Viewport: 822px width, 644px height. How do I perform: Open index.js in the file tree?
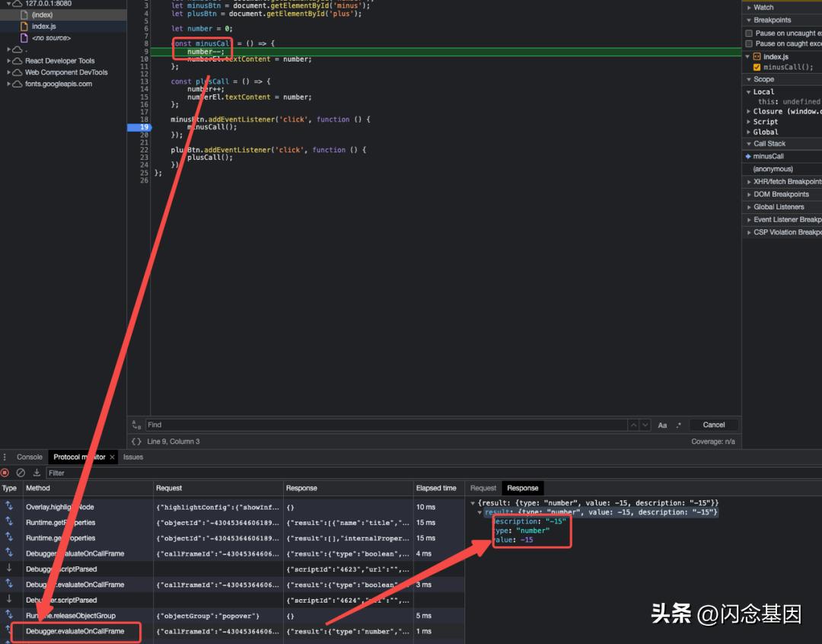point(44,26)
